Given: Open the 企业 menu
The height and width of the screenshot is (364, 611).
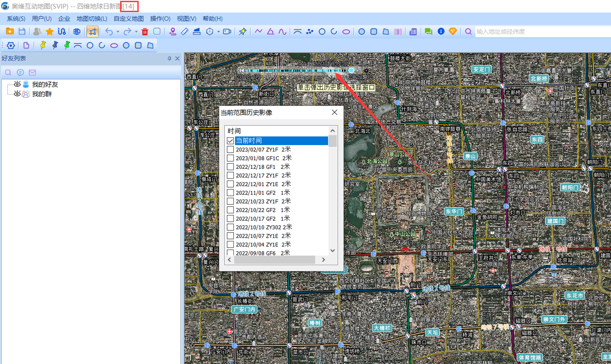Looking at the screenshot, I should pos(64,19).
